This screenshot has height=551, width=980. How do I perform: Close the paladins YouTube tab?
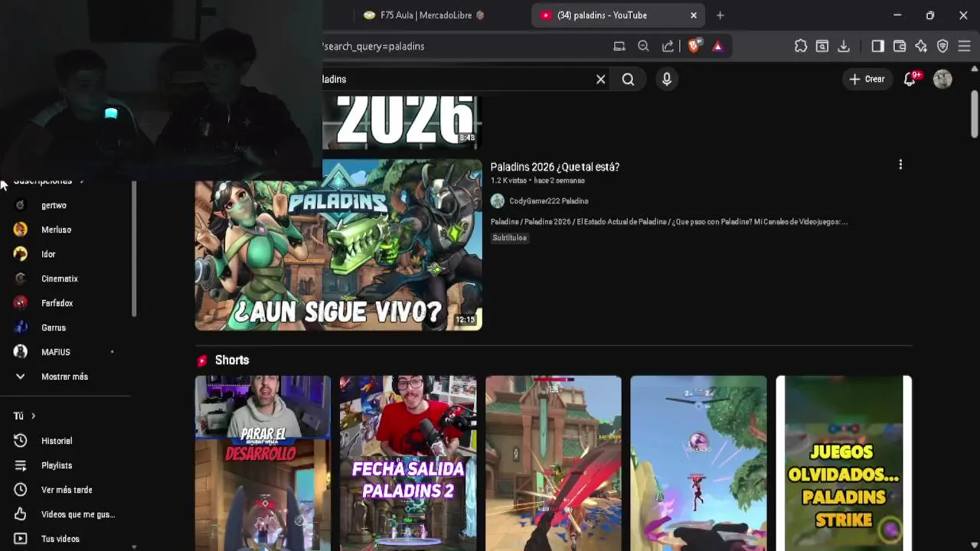[694, 15]
